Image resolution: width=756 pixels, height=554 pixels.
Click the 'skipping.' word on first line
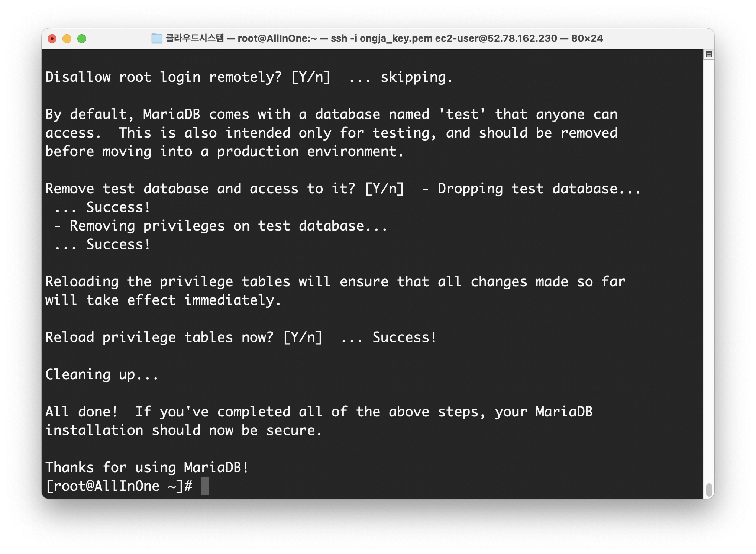pos(416,77)
